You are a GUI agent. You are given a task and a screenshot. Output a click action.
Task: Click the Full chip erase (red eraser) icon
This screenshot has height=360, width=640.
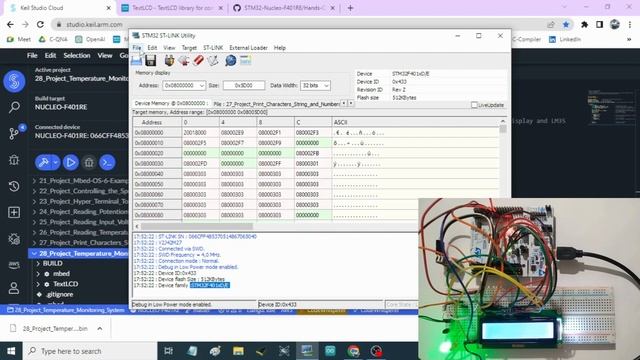coord(198,60)
